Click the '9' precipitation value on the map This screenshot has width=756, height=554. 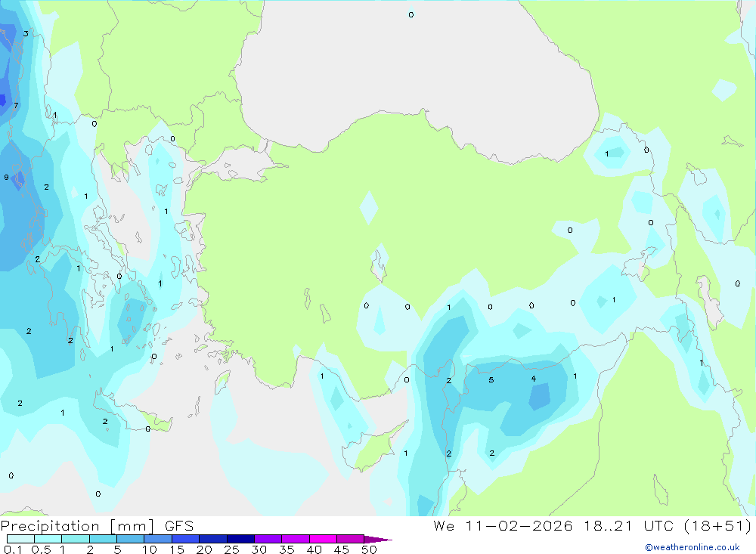point(6,178)
